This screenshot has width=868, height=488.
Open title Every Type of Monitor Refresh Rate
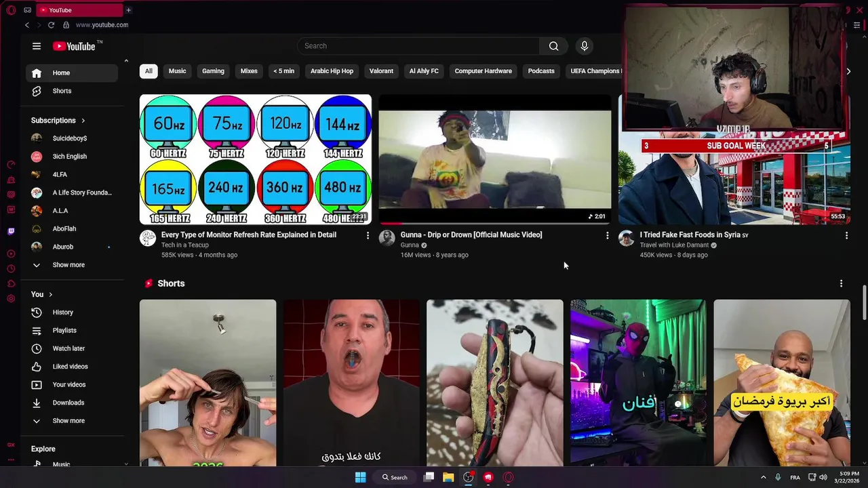(x=249, y=235)
